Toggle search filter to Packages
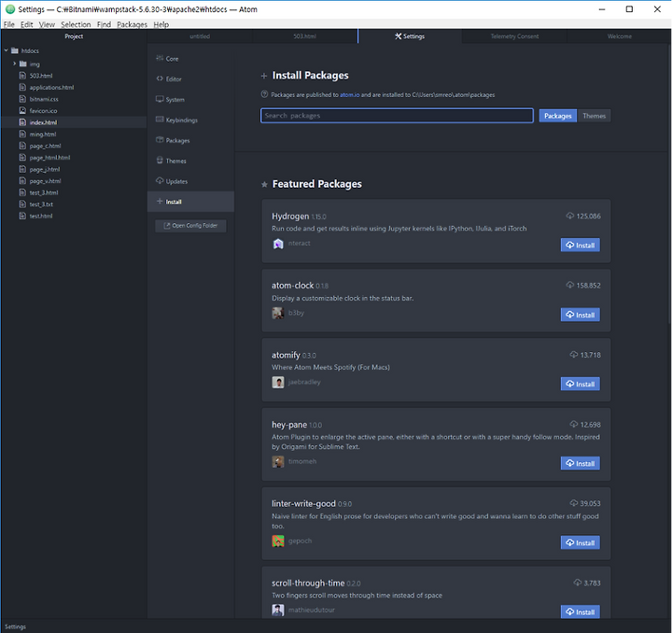 click(x=557, y=116)
